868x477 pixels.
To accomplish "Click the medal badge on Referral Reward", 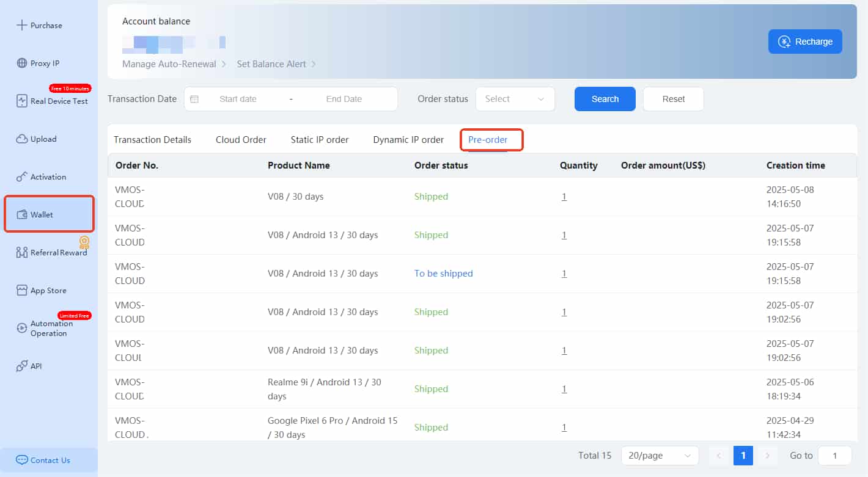I will (x=84, y=242).
